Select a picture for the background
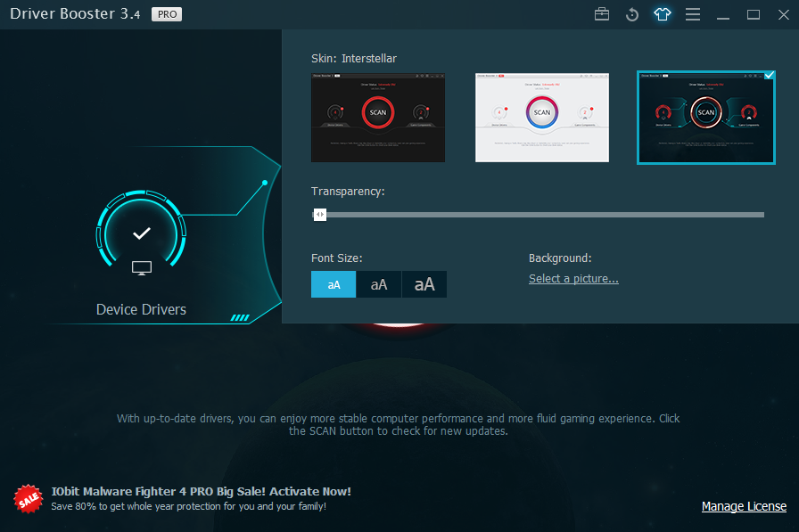This screenshot has width=799, height=532. pyautogui.click(x=573, y=278)
